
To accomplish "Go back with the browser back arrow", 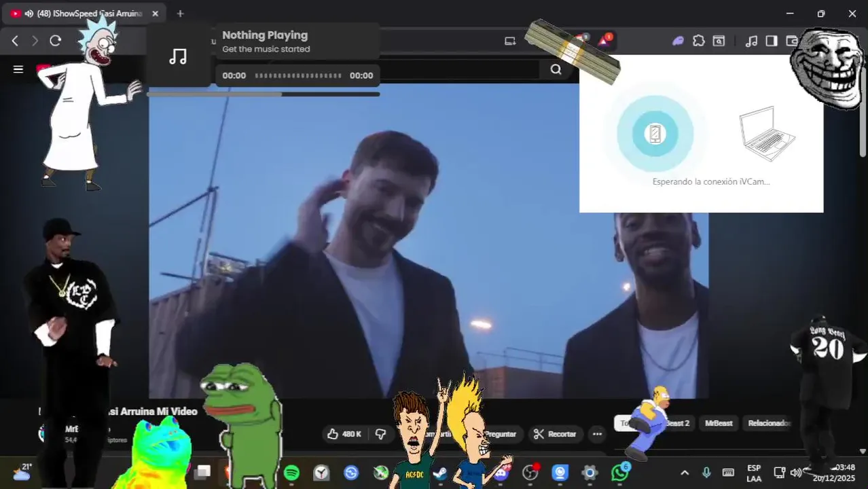I will (15, 41).
